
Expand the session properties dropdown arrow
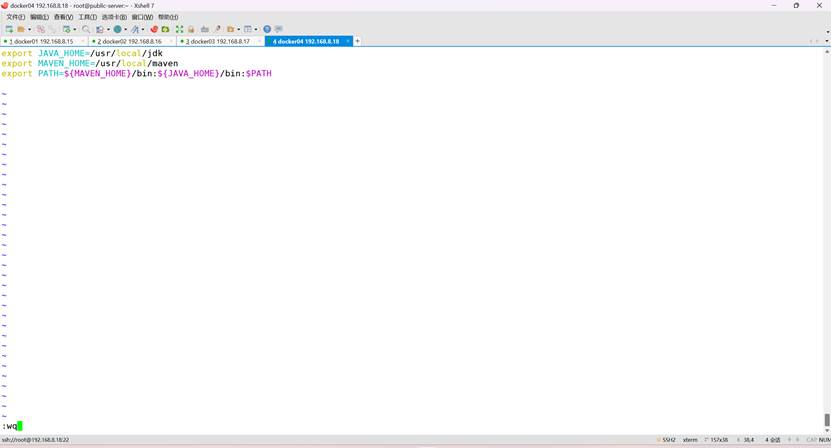point(75,29)
